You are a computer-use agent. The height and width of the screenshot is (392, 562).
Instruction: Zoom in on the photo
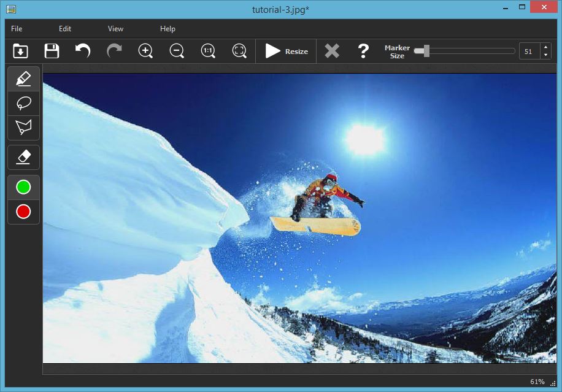pyautogui.click(x=145, y=51)
